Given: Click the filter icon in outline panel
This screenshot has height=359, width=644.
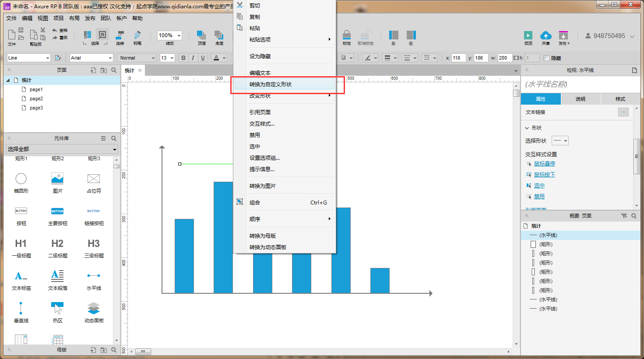Looking at the screenshot, I should [624, 216].
